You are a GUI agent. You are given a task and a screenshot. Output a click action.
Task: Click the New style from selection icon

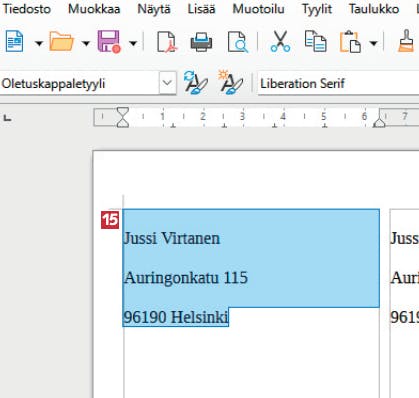pos(230,83)
